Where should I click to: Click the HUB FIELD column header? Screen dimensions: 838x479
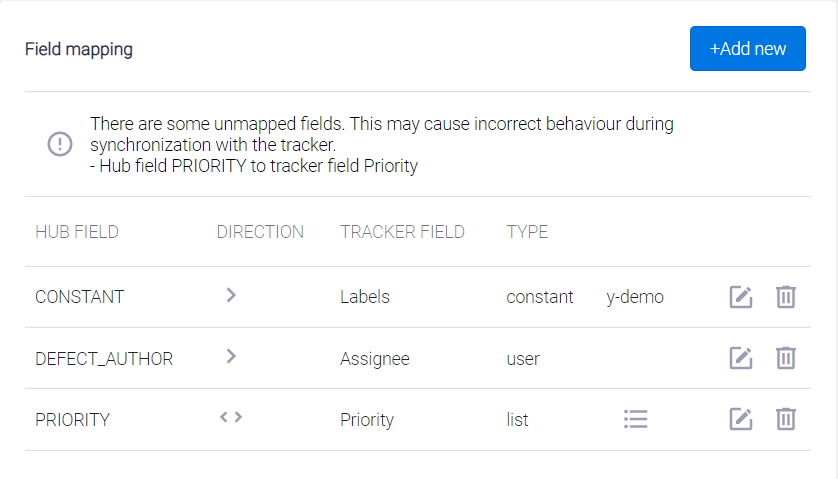77,232
